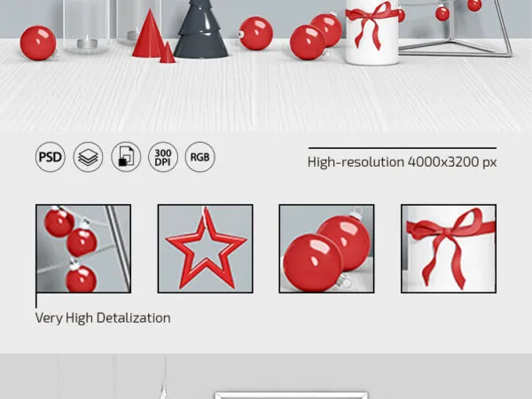Click the stacked layers badge icon

pyautogui.click(x=88, y=157)
